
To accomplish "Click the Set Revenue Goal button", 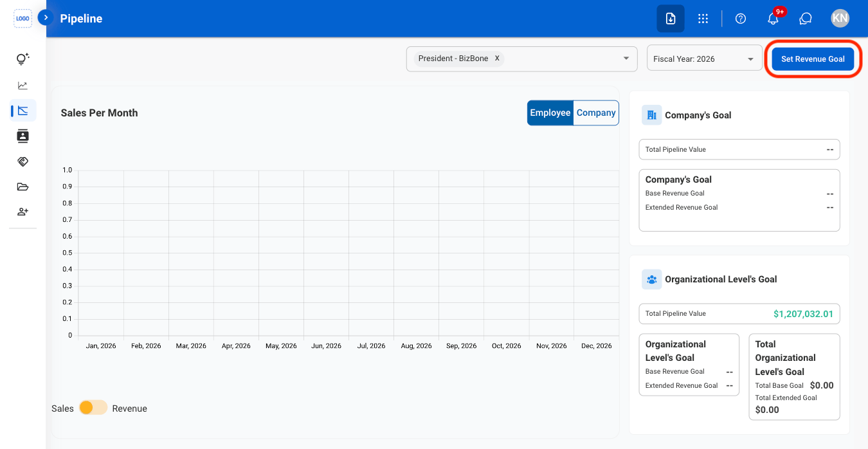I will click(813, 59).
